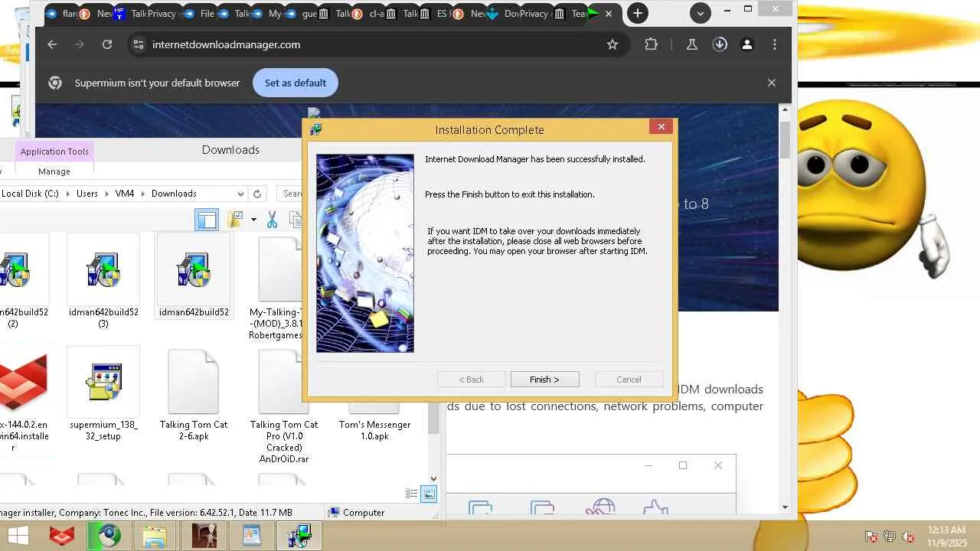Open the browser Extensions puzzle icon
This screenshot has width=980, height=551.
pyautogui.click(x=651, y=44)
